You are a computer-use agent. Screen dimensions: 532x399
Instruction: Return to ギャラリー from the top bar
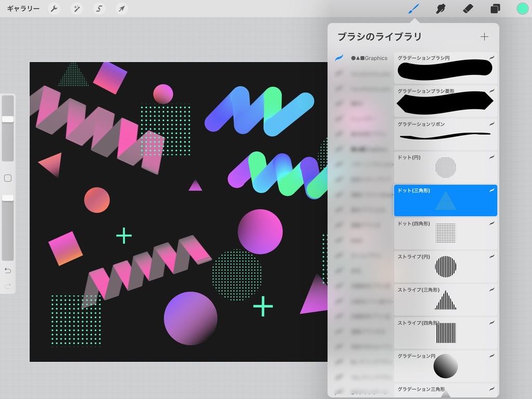[x=23, y=8]
